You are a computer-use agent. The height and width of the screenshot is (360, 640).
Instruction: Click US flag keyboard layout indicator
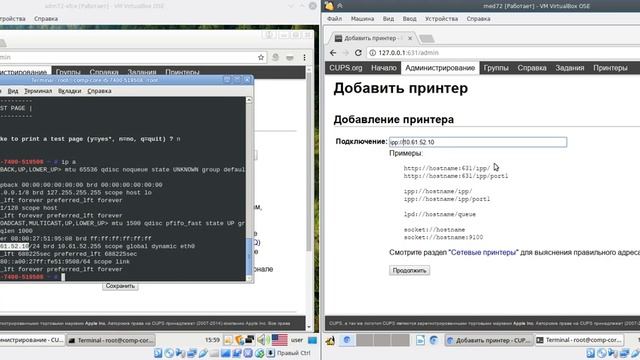(x=280, y=340)
